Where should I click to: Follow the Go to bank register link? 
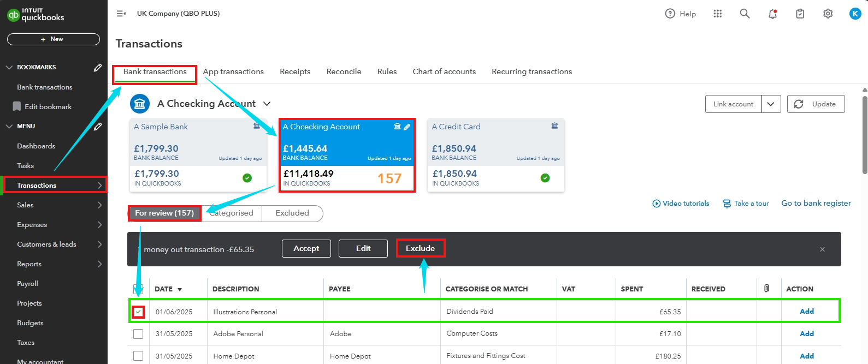816,203
